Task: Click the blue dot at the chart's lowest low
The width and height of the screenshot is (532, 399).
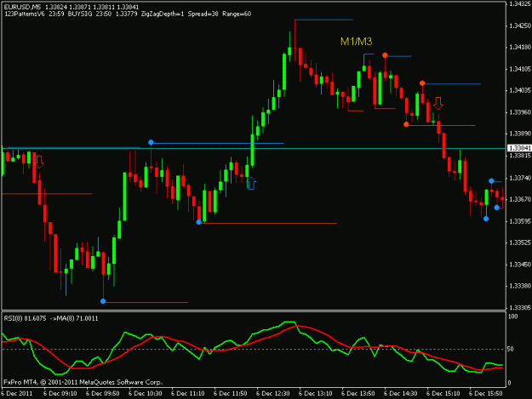Action: coord(103,301)
